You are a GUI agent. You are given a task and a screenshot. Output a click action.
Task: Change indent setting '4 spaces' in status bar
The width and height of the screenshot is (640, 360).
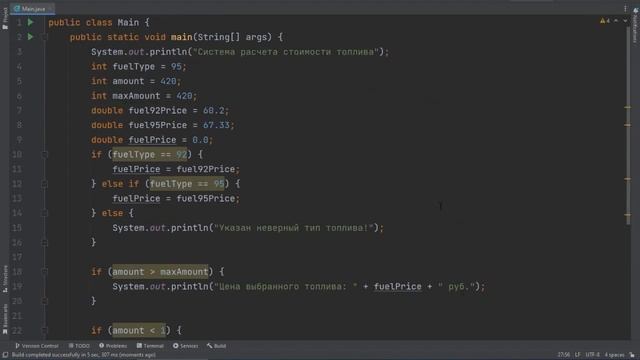(614, 355)
